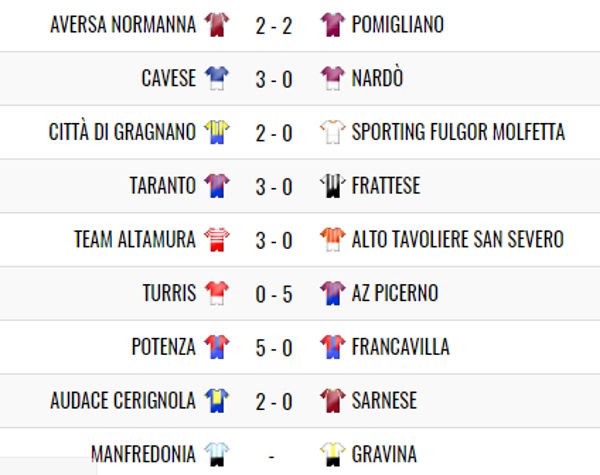Click Frattese striped jersey icon
This screenshot has height=475, width=600.
coord(332,186)
